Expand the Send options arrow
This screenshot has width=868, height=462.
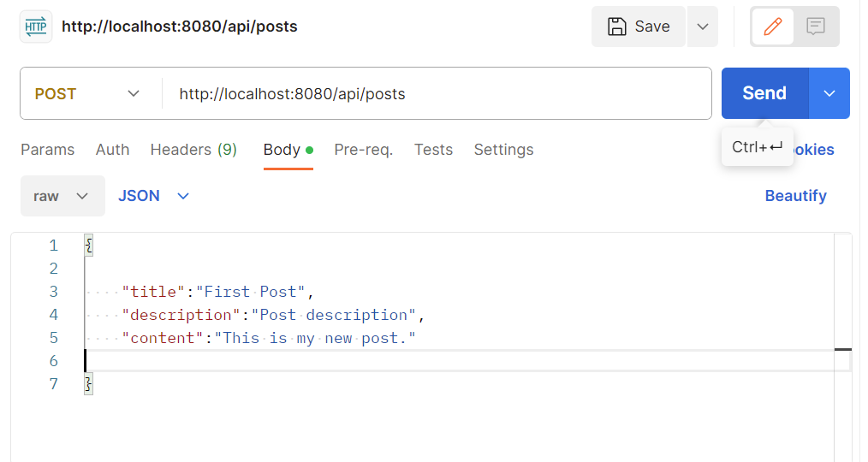point(829,93)
